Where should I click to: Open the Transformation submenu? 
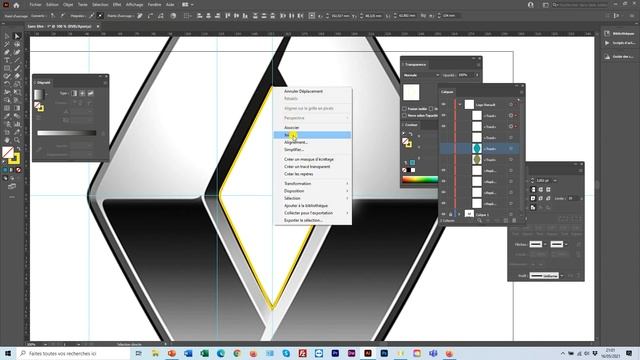[313, 184]
